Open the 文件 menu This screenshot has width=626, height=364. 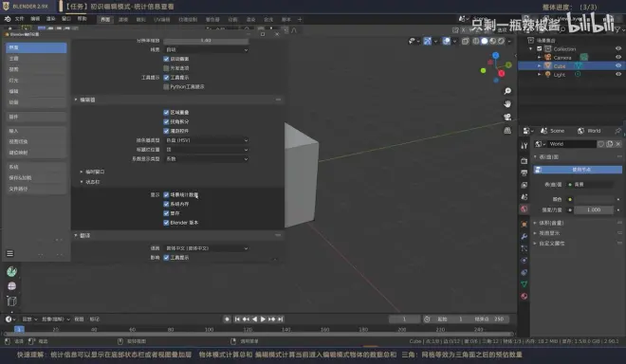click(x=19, y=19)
